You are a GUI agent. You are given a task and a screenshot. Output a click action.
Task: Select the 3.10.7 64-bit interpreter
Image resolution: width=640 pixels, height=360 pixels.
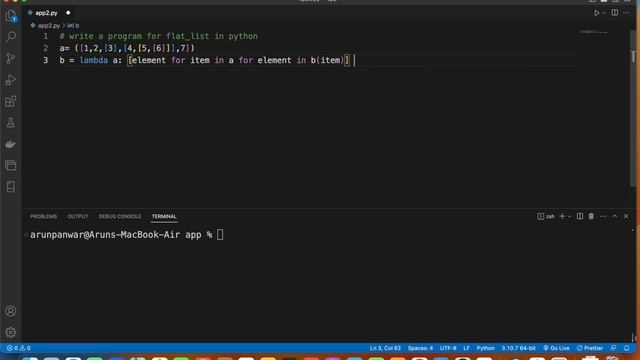pyautogui.click(x=518, y=348)
